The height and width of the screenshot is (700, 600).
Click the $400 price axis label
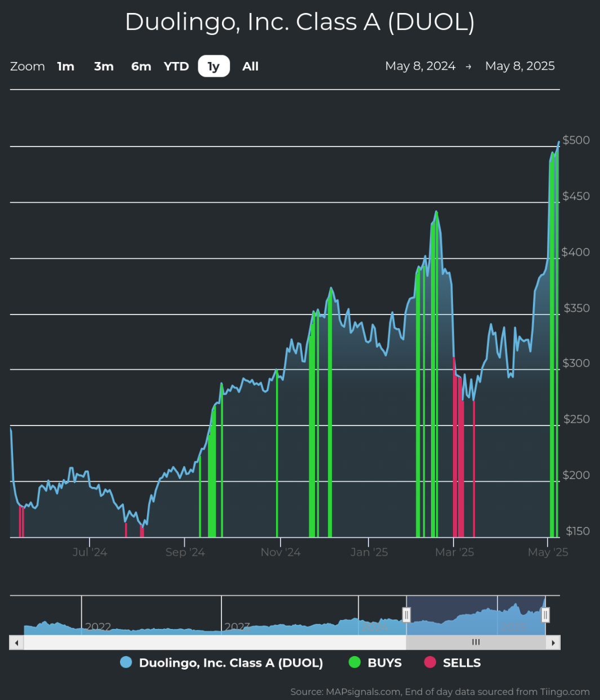[x=576, y=252]
